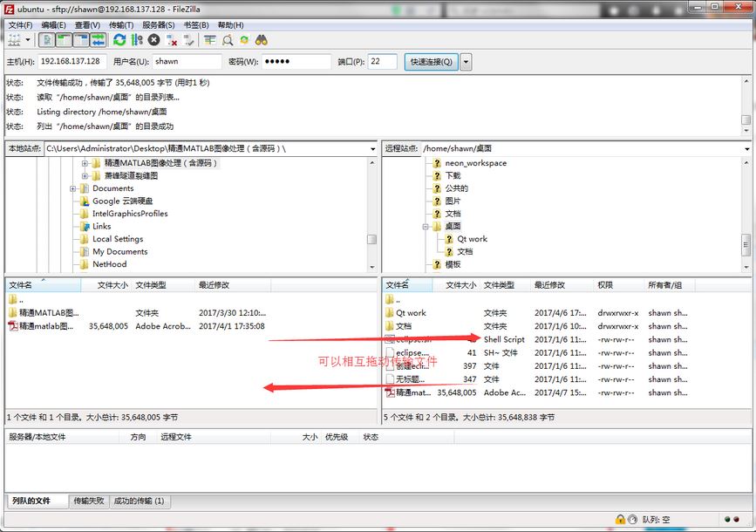Open the 传输(T) menu

pyautogui.click(x=121, y=25)
